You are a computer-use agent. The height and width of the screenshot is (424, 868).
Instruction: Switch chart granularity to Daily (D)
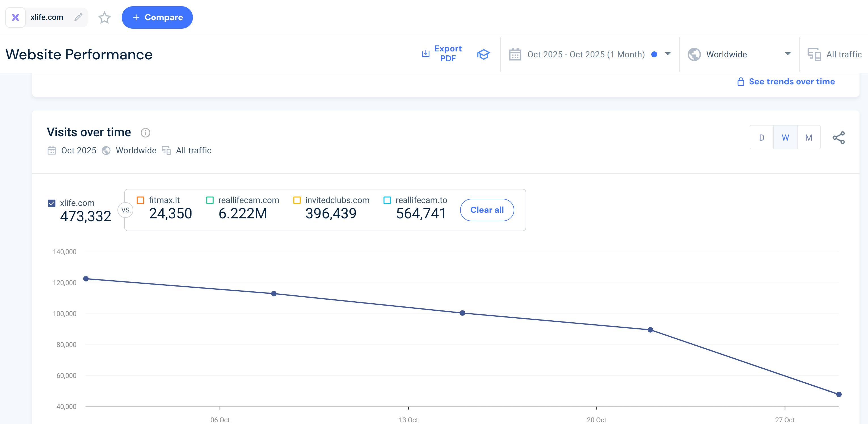click(762, 138)
